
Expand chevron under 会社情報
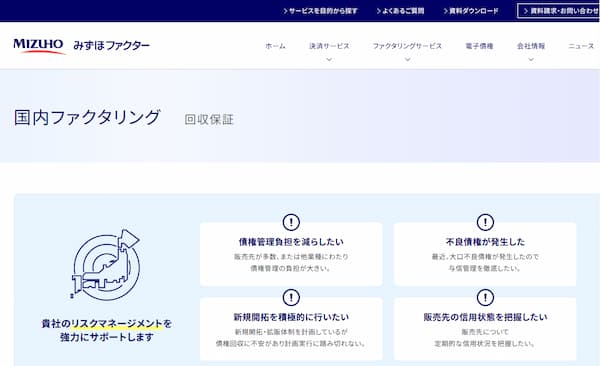531,59
